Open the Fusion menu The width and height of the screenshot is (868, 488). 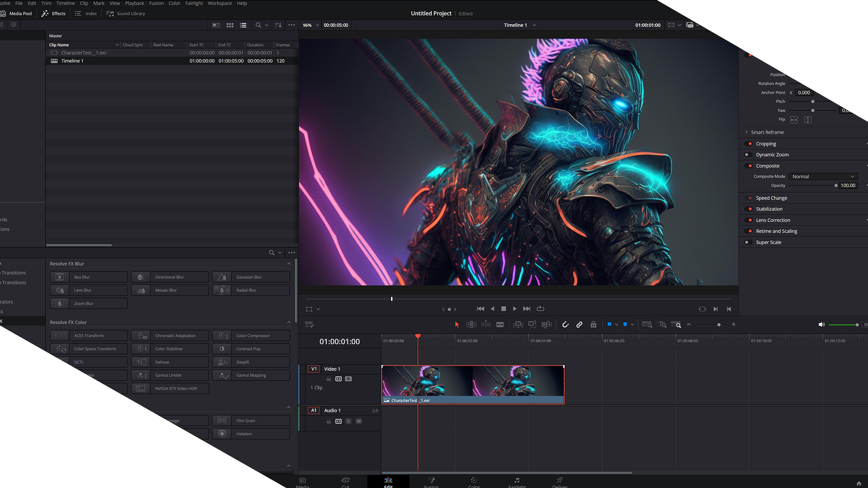(156, 3)
